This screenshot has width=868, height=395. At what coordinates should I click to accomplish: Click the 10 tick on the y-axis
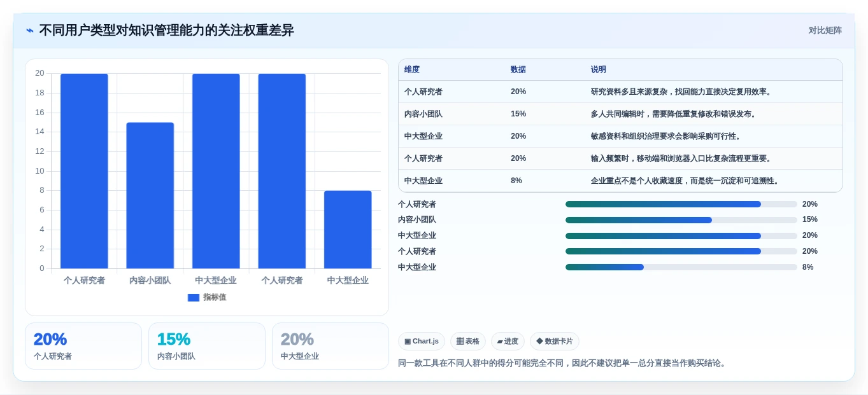coord(39,171)
